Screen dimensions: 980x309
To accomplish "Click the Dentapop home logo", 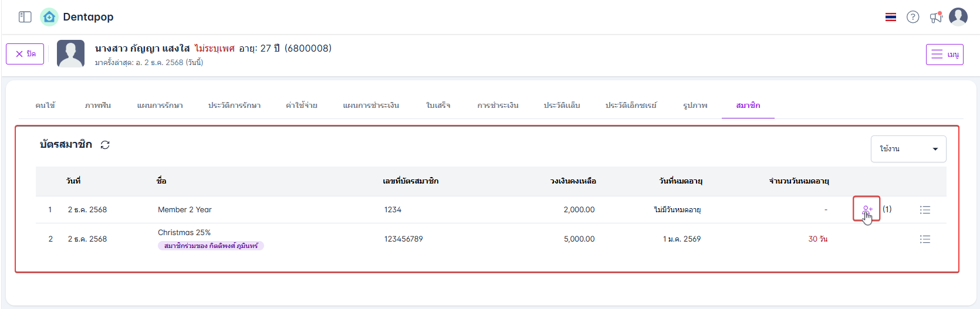I will [49, 17].
